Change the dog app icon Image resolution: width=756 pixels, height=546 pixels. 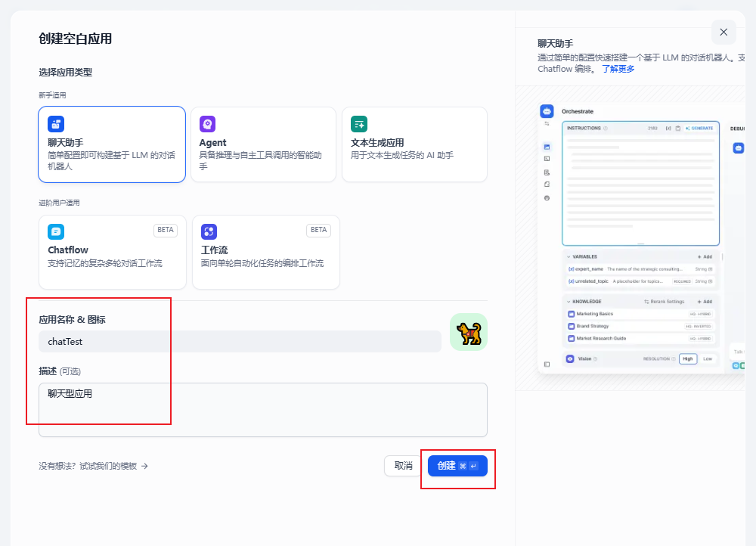click(469, 332)
